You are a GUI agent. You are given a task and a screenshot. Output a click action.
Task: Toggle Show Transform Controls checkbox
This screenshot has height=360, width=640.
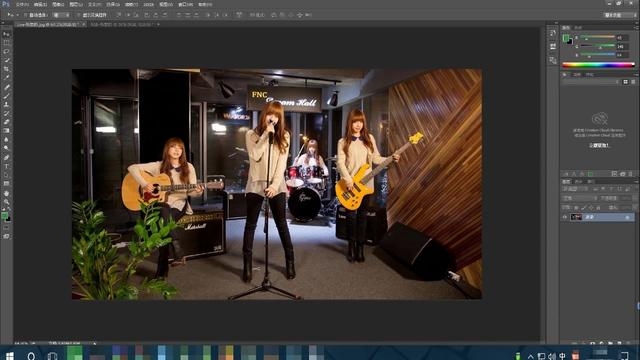pos(78,15)
